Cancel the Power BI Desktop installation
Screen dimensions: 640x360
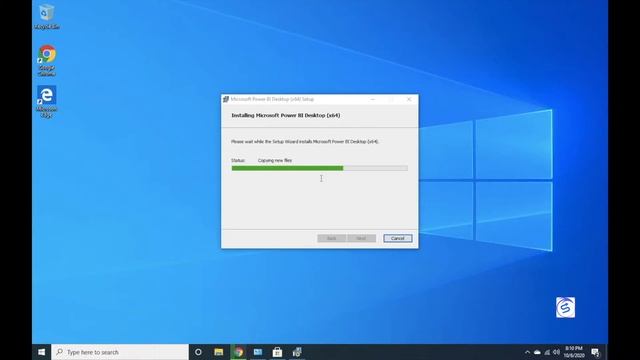[398, 238]
